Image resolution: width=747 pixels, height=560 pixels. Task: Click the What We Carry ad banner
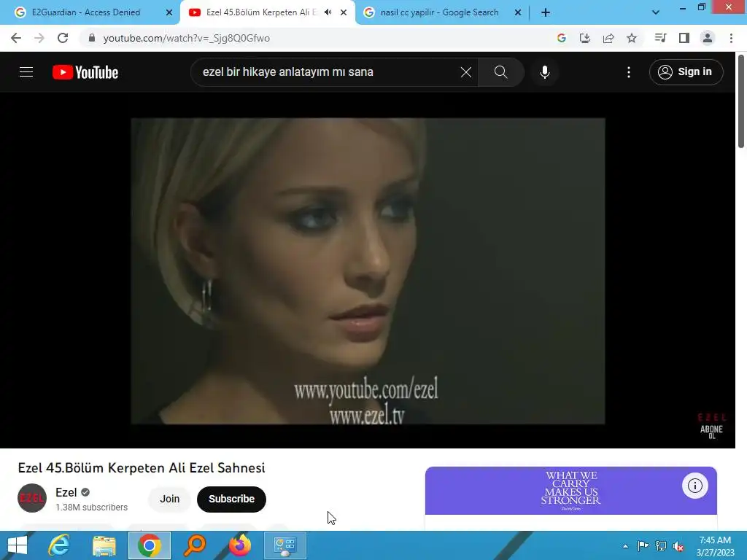[x=570, y=491]
